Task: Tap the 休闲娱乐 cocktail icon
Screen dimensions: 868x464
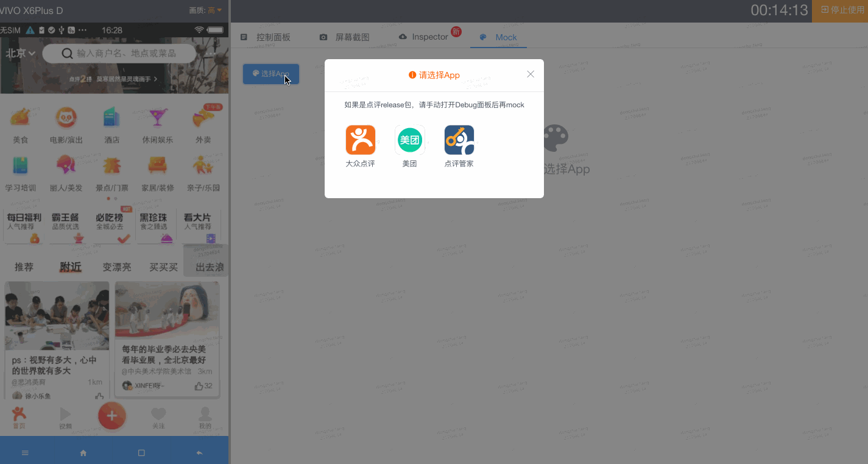Action: pos(158,117)
